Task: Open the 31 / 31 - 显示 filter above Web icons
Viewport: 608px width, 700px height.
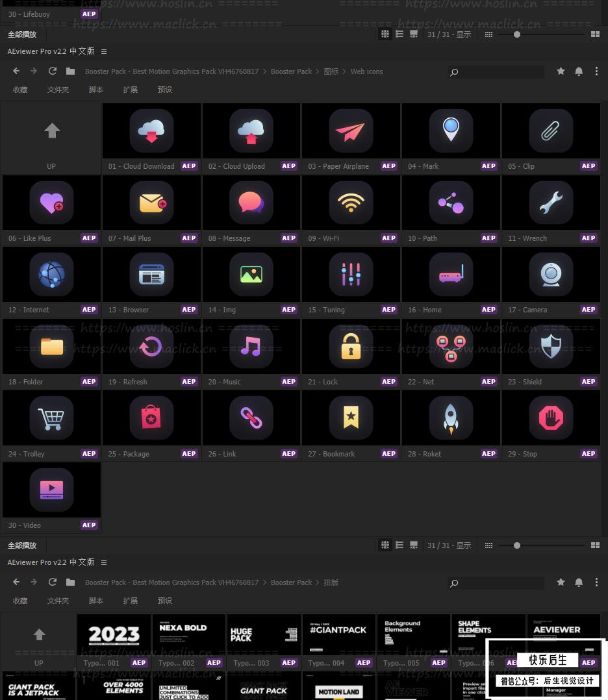Action: pos(449,34)
